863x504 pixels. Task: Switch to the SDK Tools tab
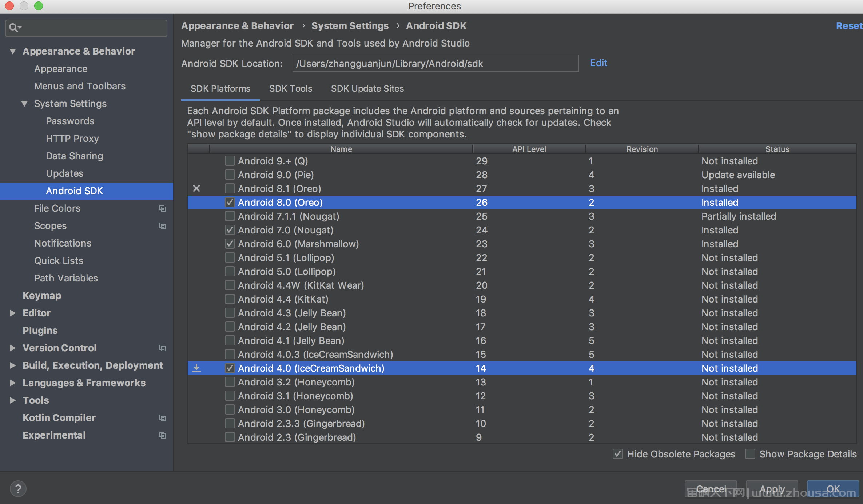[291, 89]
